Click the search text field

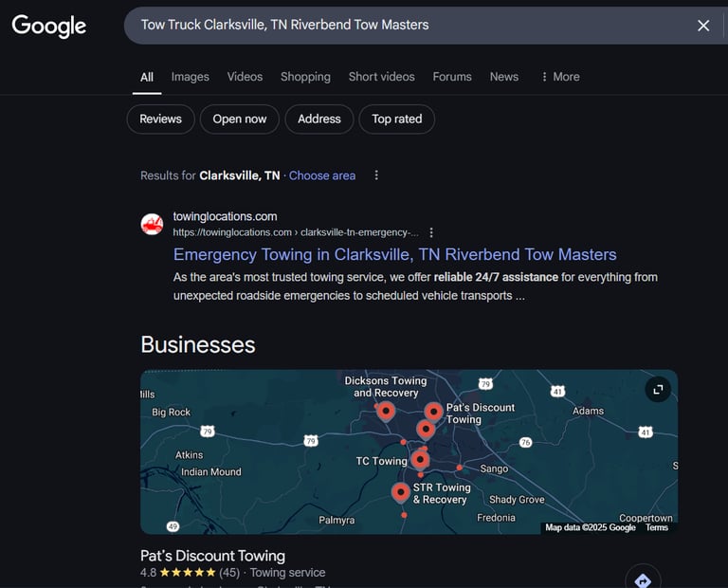(x=409, y=25)
